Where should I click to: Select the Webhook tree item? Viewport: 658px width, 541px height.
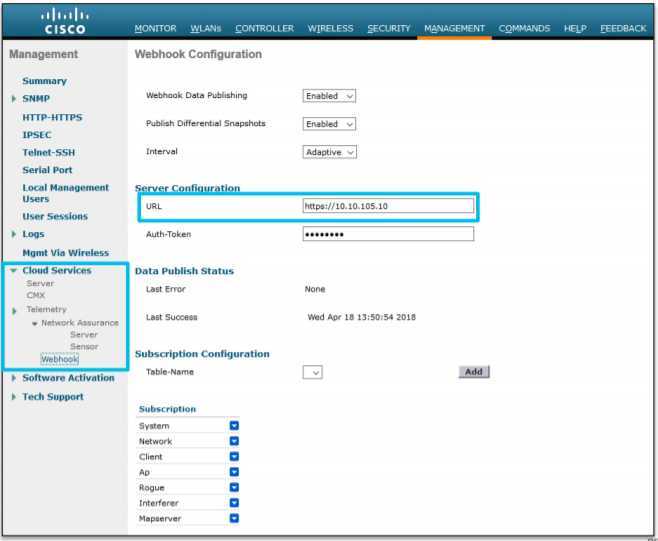coord(60,359)
